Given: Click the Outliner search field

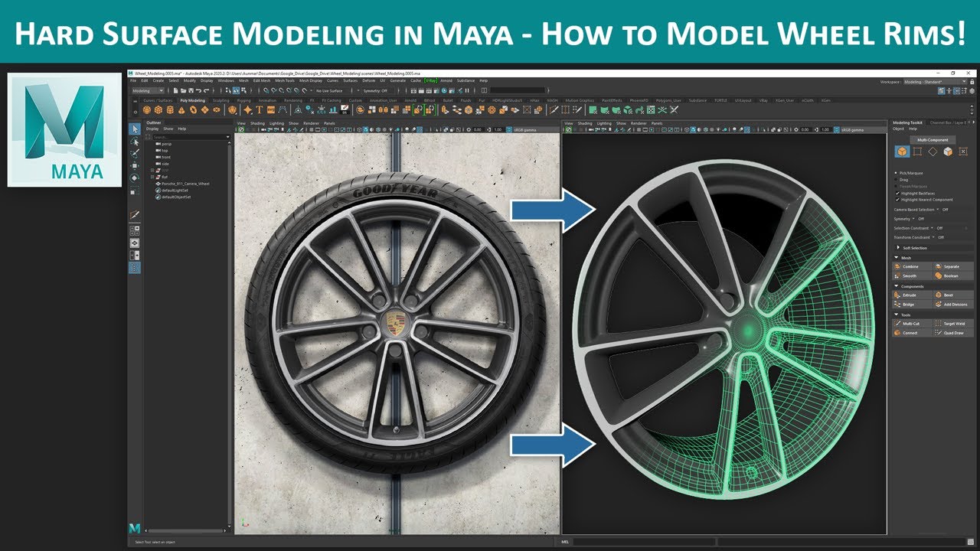Looking at the screenshot, I should pyautogui.click(x=191, y=137).
